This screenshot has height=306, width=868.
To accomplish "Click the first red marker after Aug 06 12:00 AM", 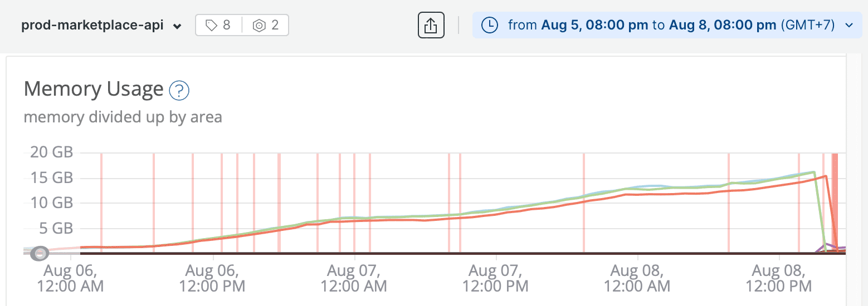I will 101,203.
